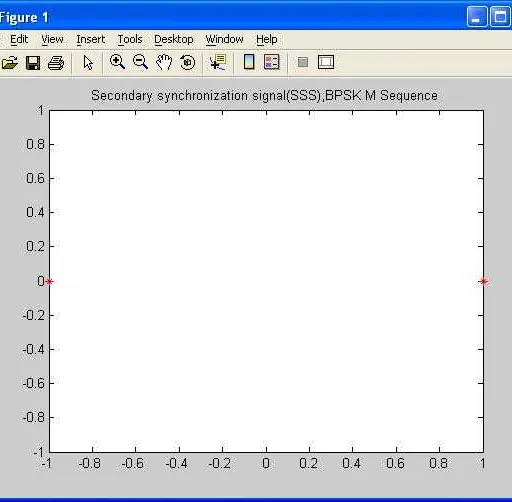Click the red star marker at x = -1

point(49,282)
